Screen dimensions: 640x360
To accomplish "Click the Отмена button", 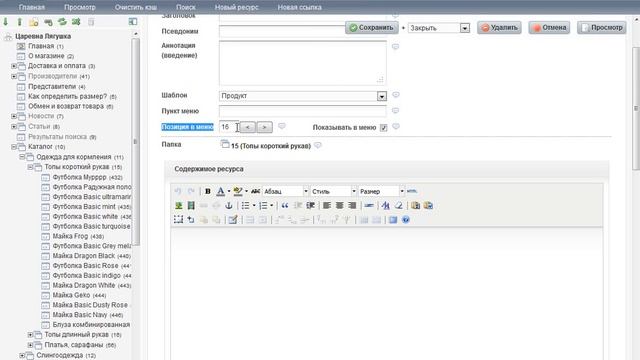I will click(549, 28).
